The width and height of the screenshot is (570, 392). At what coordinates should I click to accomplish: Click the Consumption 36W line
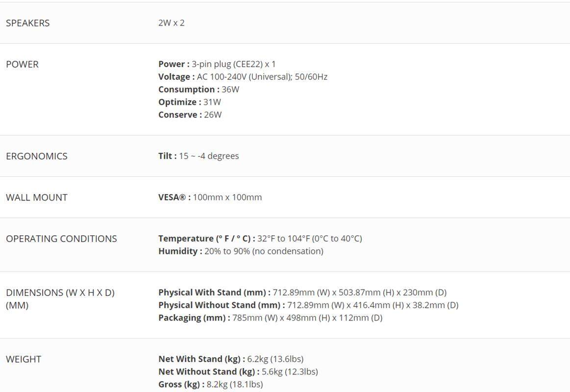tap(198, 90)
